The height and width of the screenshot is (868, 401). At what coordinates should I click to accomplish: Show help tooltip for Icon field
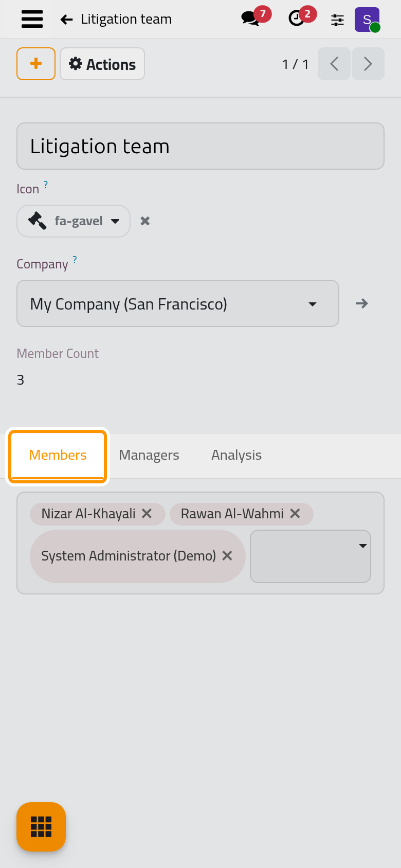click(45, 184)
